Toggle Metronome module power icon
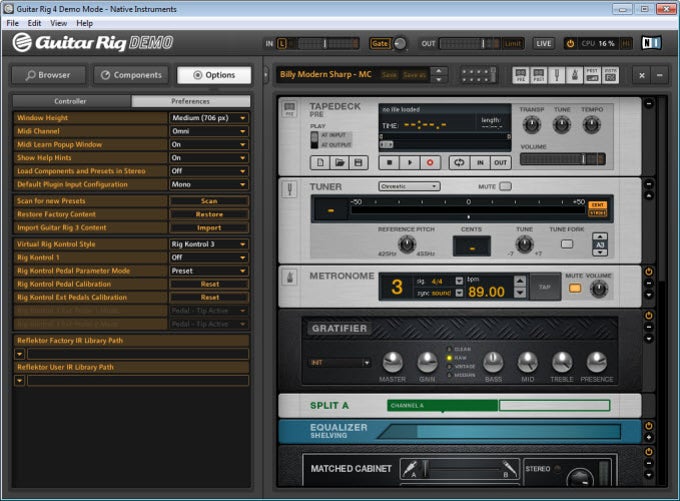This screenshot has width=680, height=501. 649,272
